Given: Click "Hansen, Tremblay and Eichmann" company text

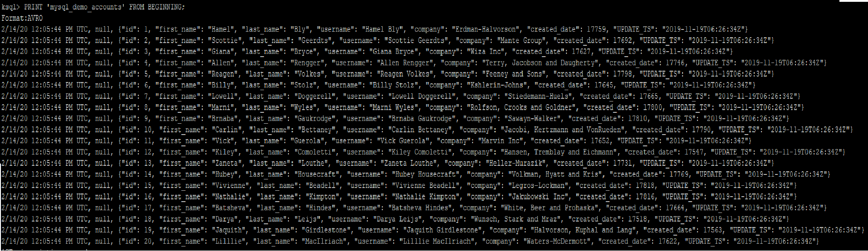Looking at the screenshot, I should [x=559, y=152].
